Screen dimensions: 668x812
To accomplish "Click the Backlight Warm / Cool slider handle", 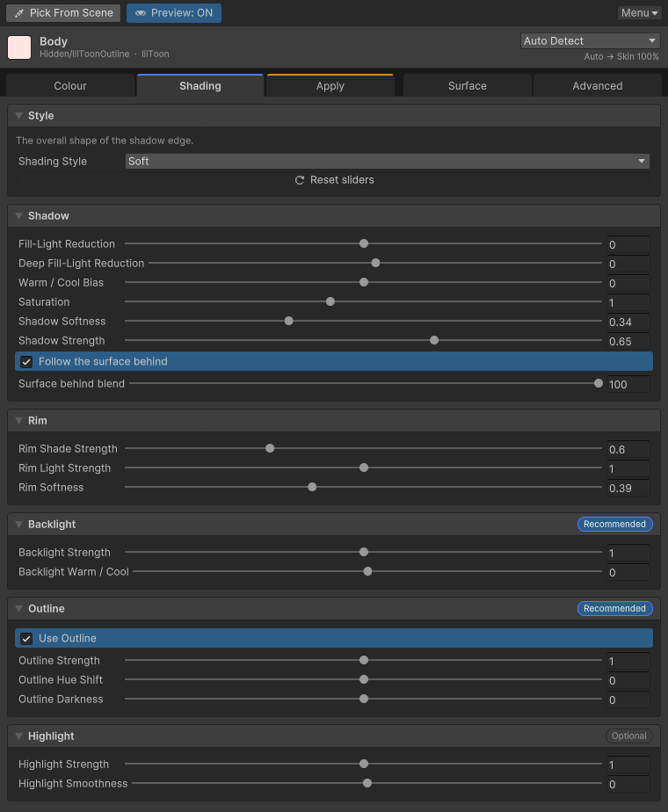I will 367,571.
